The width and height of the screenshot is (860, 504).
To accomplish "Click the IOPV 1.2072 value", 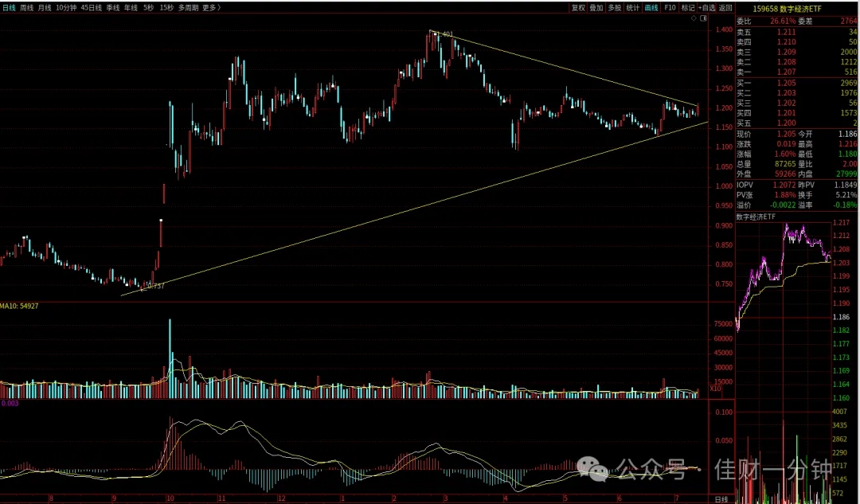I will [784, 185].
